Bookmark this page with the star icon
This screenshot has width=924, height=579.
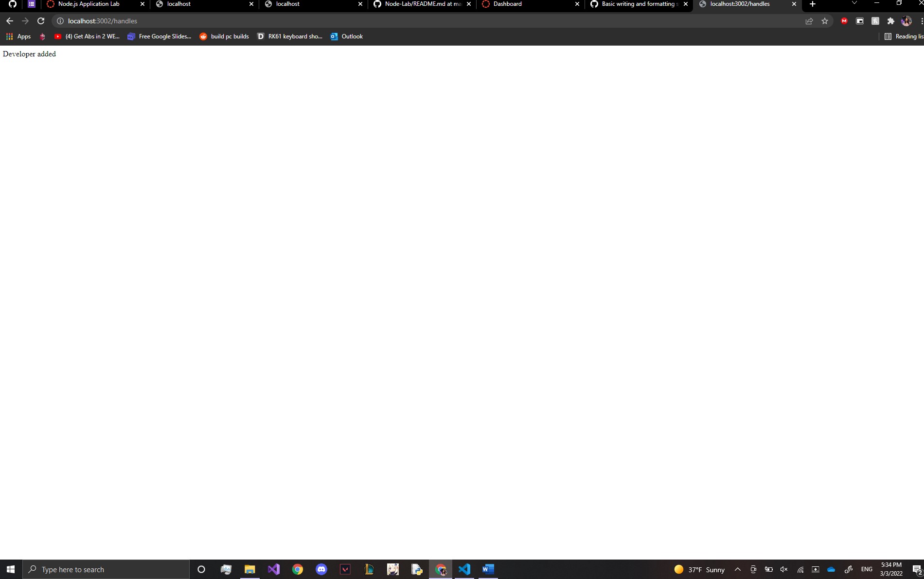pos(825,21)
